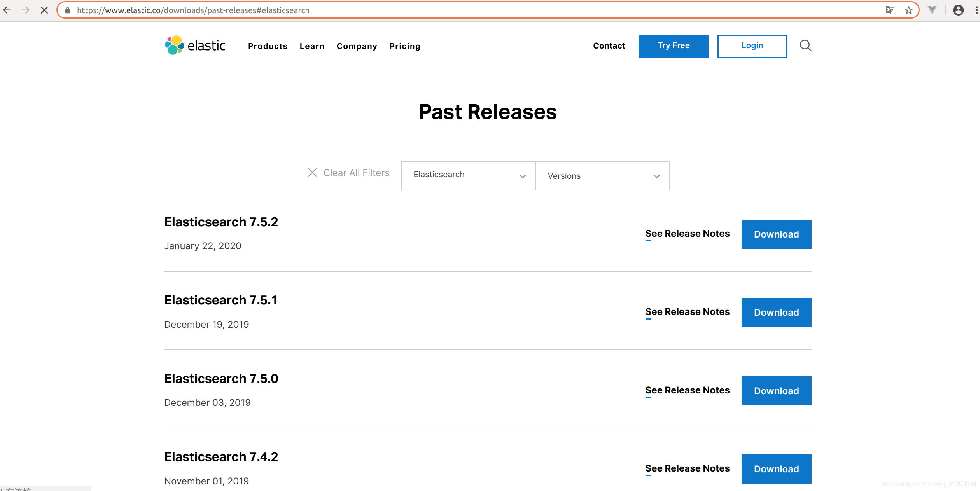Go back using browser back arrow

coord(7,10)
